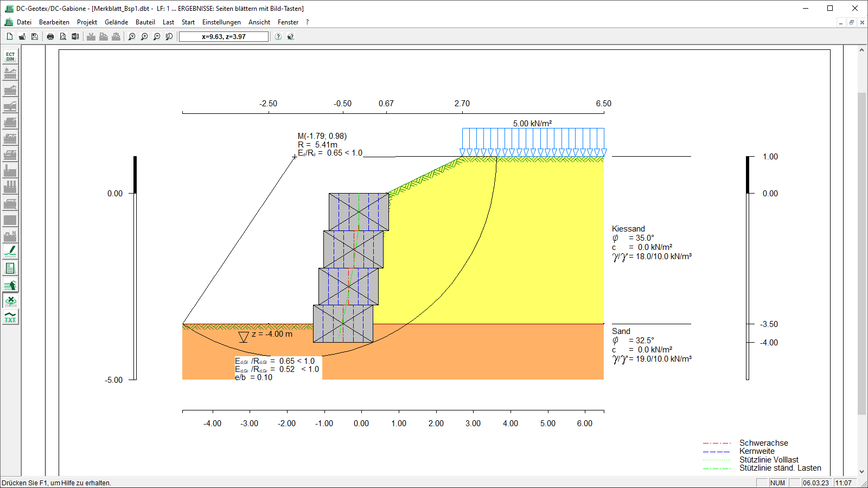Open the Gelände menu

coord(116,22)
